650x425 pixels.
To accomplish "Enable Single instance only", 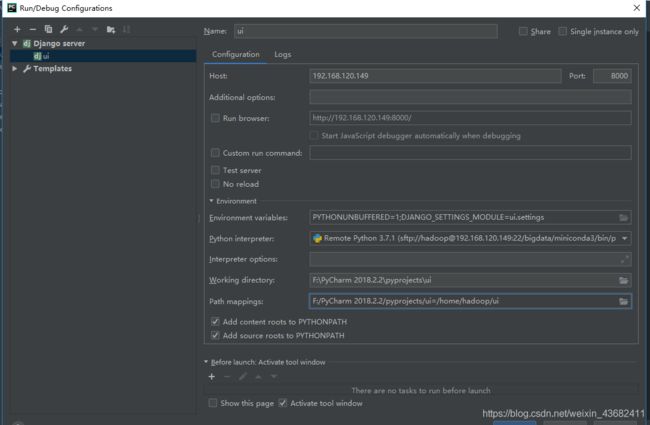I will coord(563,32).
